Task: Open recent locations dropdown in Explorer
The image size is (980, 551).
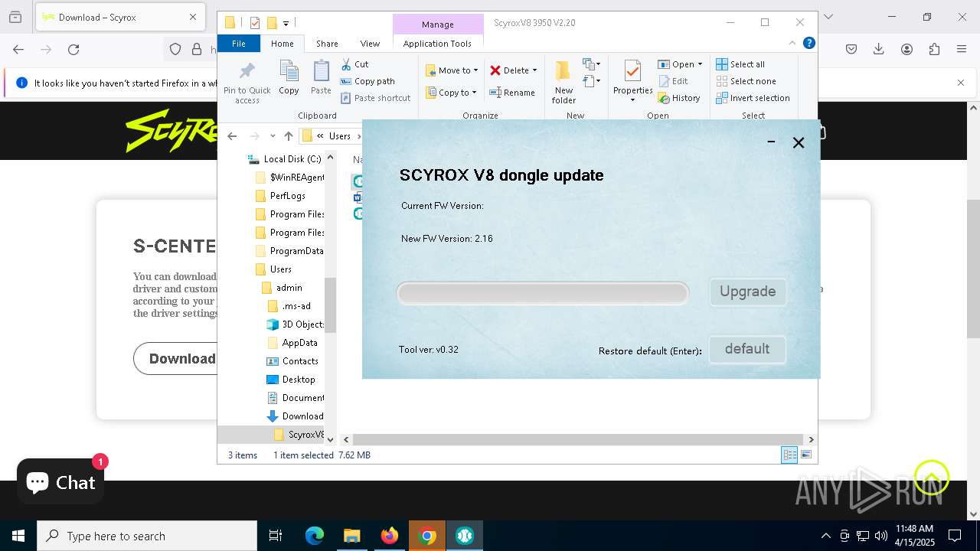Action: click(x=273, y=136)
